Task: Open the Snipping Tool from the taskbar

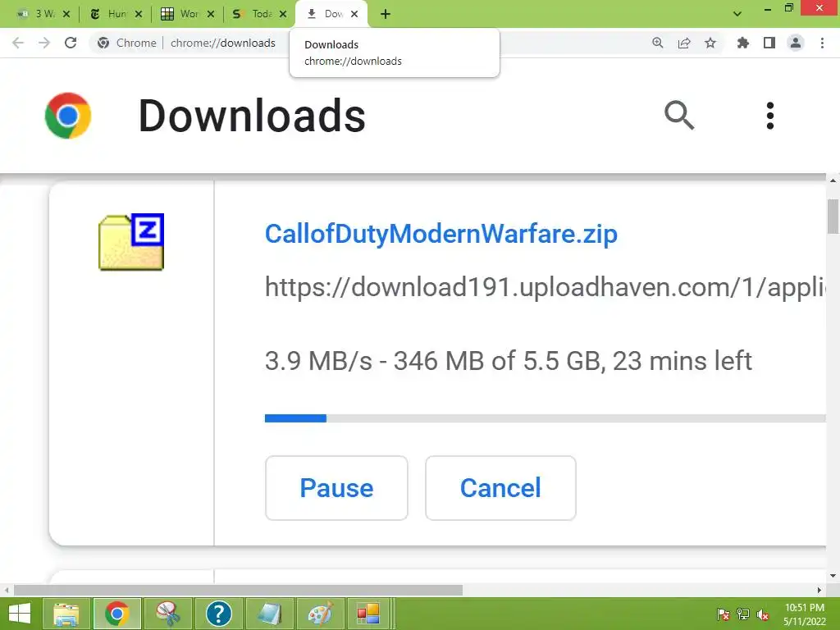Action: 167,614
